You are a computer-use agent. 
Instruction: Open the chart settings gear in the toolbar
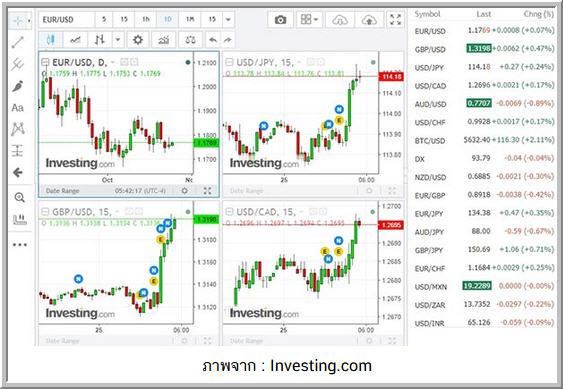(138, 40)
